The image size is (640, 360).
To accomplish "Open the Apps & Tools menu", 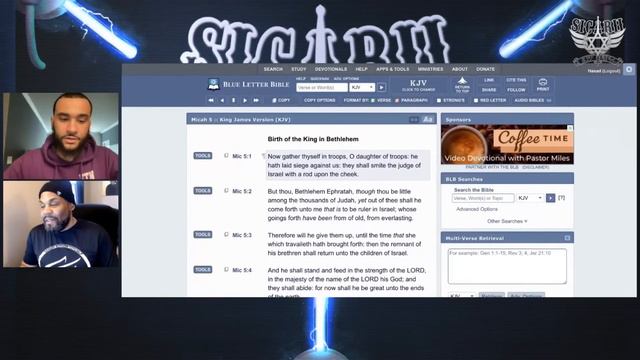I will coord(392,69).
